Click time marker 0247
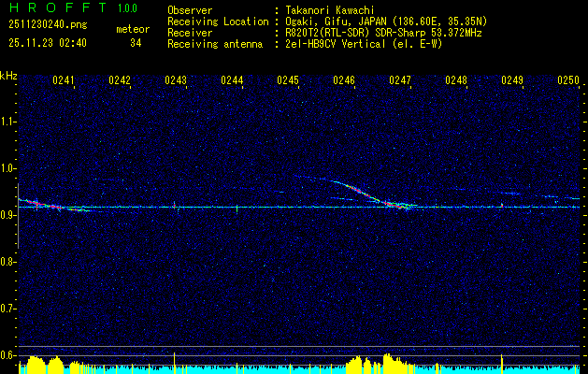588x374 pixels. [400, 79]
